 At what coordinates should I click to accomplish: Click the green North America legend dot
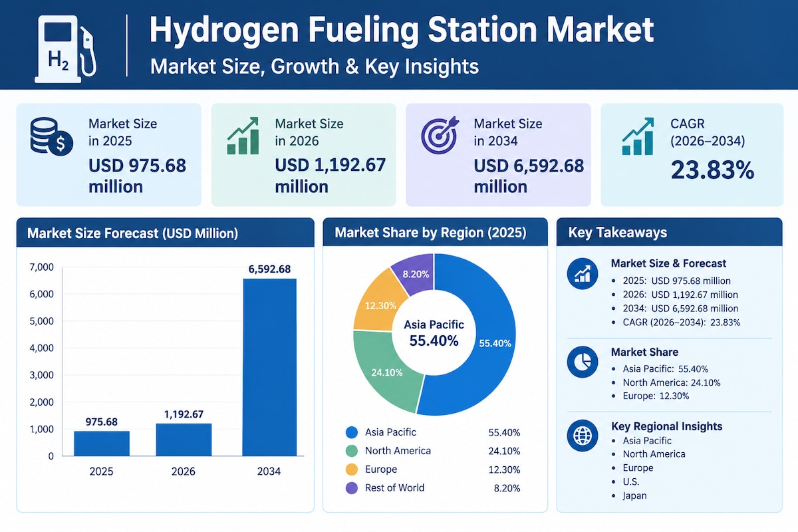[352, 451]
